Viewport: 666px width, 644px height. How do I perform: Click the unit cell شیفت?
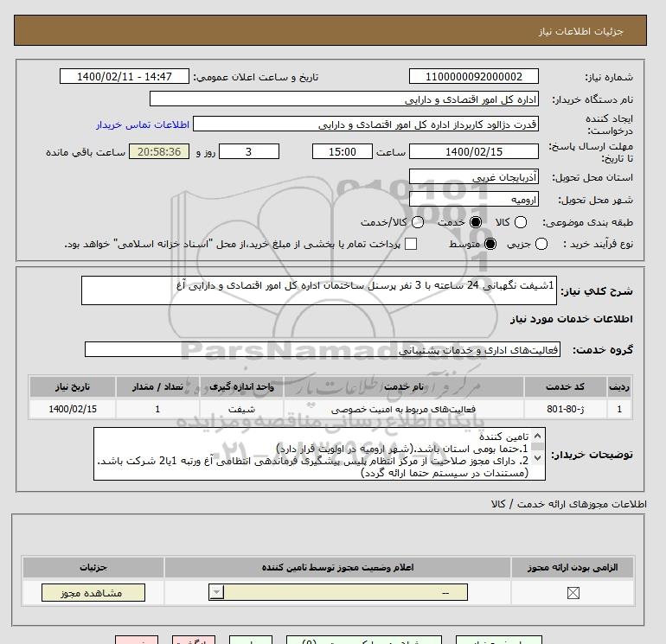click(241, 409)
